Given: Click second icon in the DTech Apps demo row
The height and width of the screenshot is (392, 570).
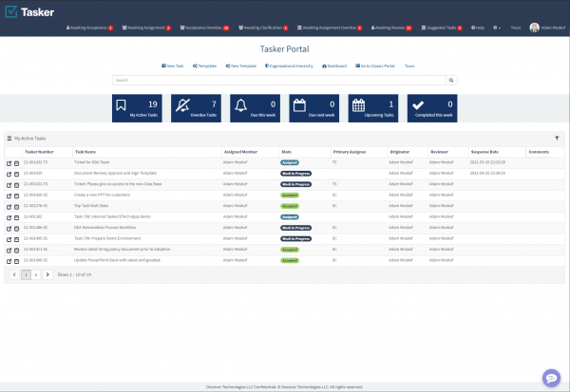Looking at the screenshot, I should [17, 218].
